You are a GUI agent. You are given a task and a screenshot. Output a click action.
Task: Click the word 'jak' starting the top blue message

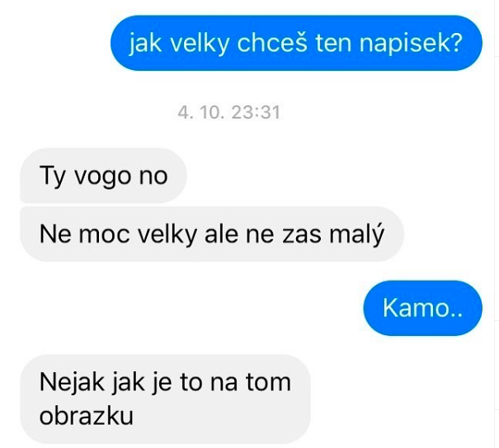(145, 44)
